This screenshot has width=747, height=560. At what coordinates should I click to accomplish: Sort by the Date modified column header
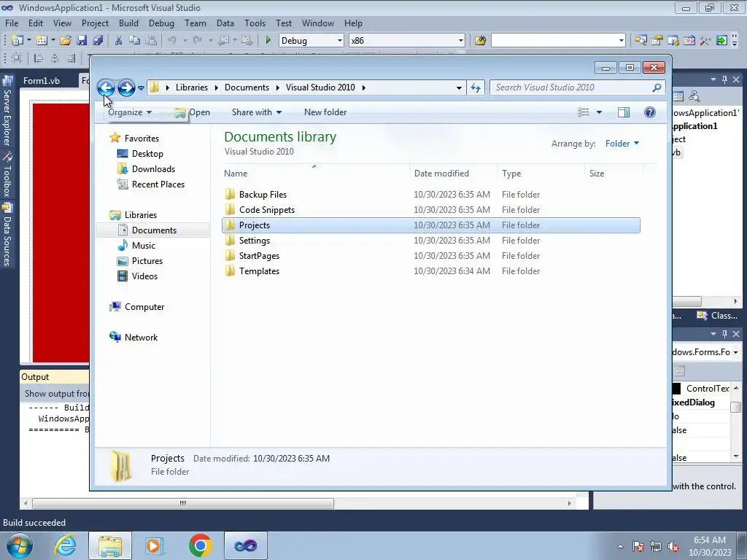[441, 174]
